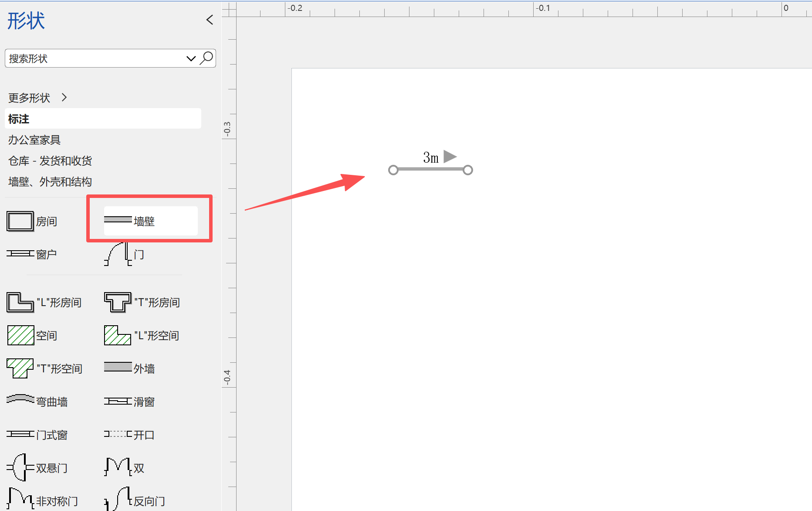Select the 窗户 window shape
812x511 pixels.
pos(32,254)
